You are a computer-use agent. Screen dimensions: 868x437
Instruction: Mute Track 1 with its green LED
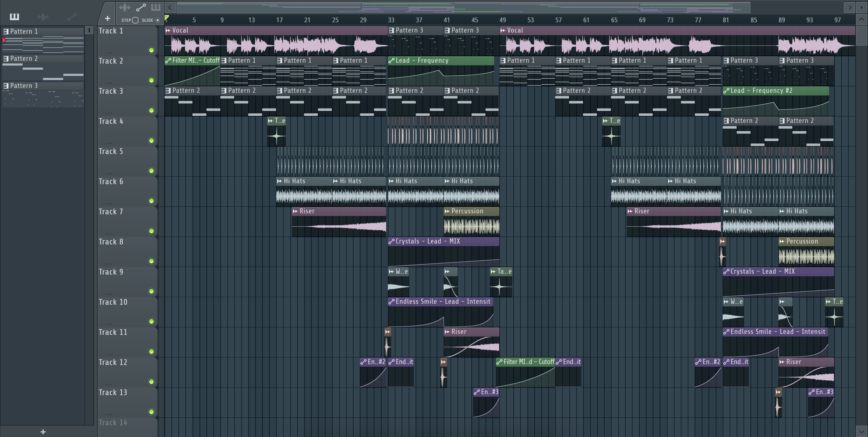[152, 50]
